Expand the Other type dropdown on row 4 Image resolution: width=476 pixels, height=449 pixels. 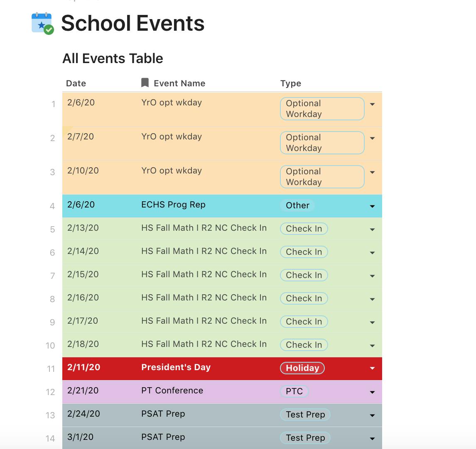pyautogui.click(x=372, y=206)
